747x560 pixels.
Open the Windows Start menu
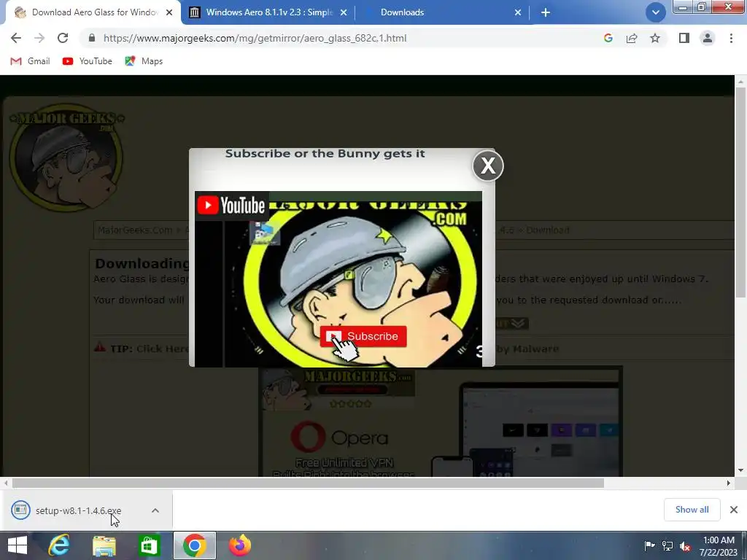tap(18, 545)
